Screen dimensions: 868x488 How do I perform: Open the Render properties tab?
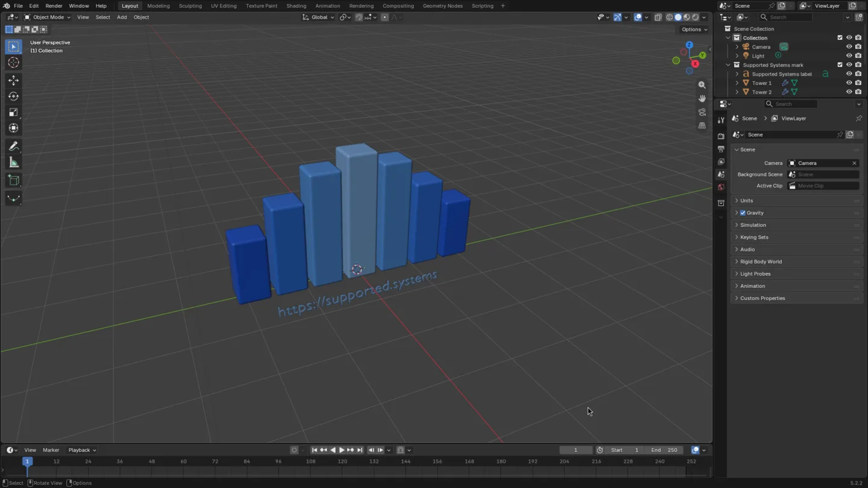721,136
